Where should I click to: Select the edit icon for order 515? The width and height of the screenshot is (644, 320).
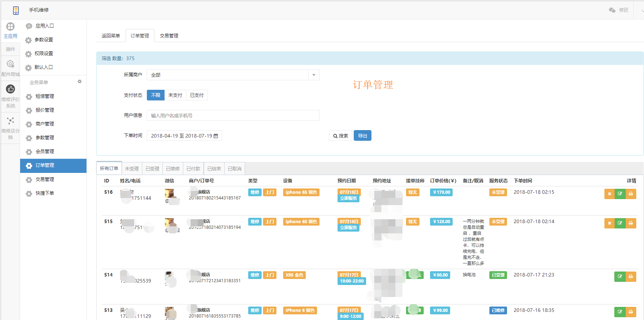pos(620,223)
